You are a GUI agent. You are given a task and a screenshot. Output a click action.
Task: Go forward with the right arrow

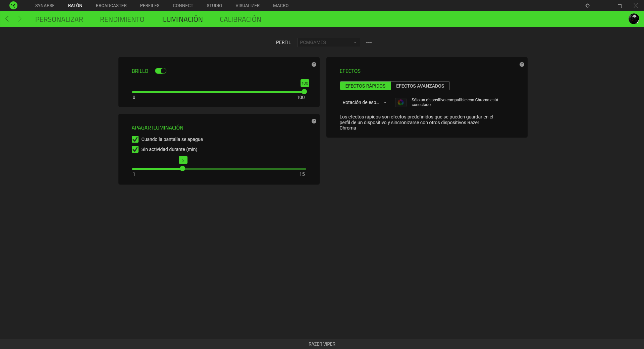[x=20, y=19]
